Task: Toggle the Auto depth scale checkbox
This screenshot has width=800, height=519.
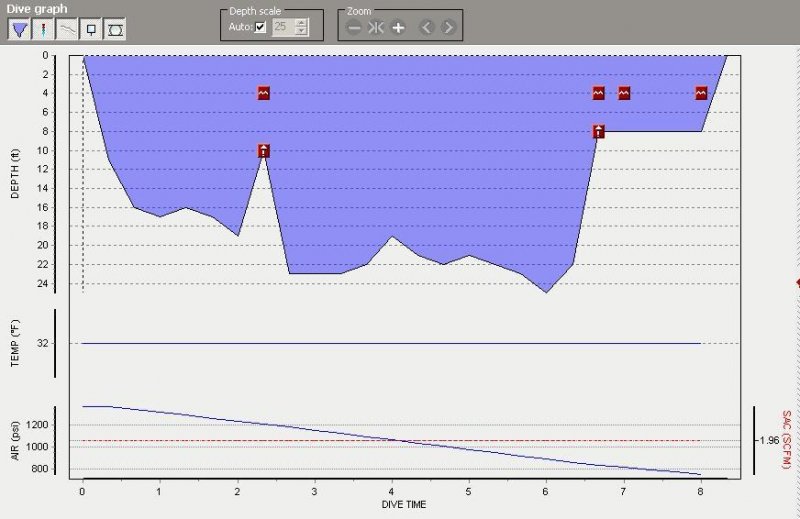Action: coord(261,27)
